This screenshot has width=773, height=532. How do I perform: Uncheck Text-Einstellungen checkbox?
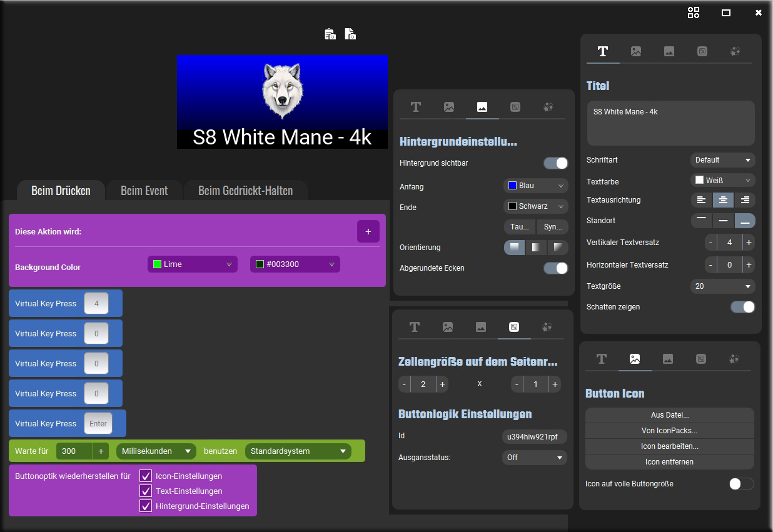coord(146,491)
